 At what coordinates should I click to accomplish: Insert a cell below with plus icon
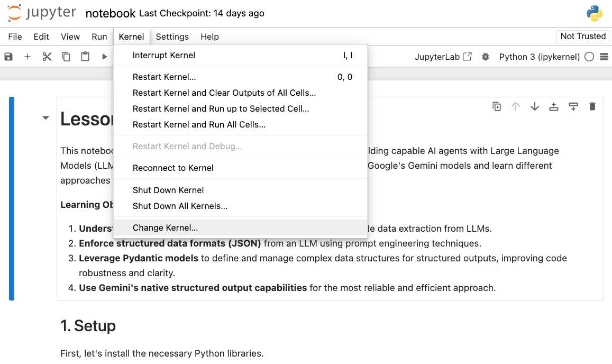(x=28, y=57)
